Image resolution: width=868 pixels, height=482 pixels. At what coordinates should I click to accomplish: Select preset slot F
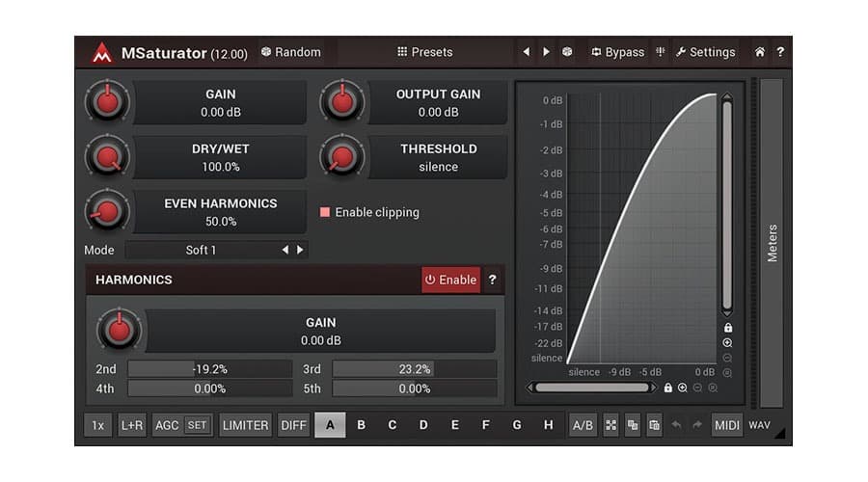pyautogui.click(x=485, y=425)
